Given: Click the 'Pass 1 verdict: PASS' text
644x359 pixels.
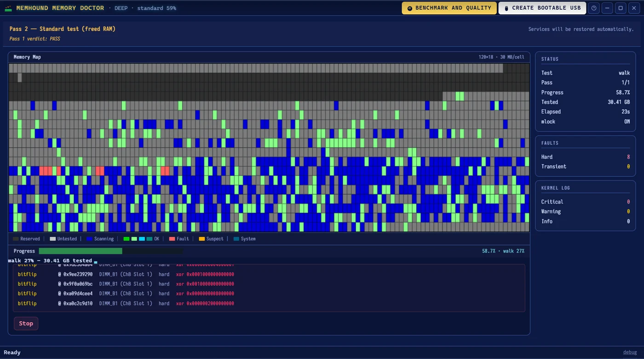Looking at the screenshot, I should point(35,39).
